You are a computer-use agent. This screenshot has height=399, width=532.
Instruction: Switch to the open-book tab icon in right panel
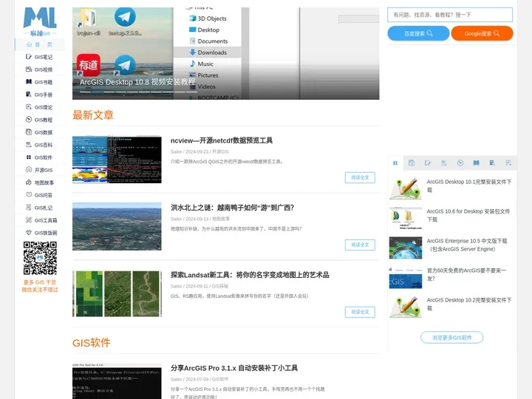[x=476, y=163]
